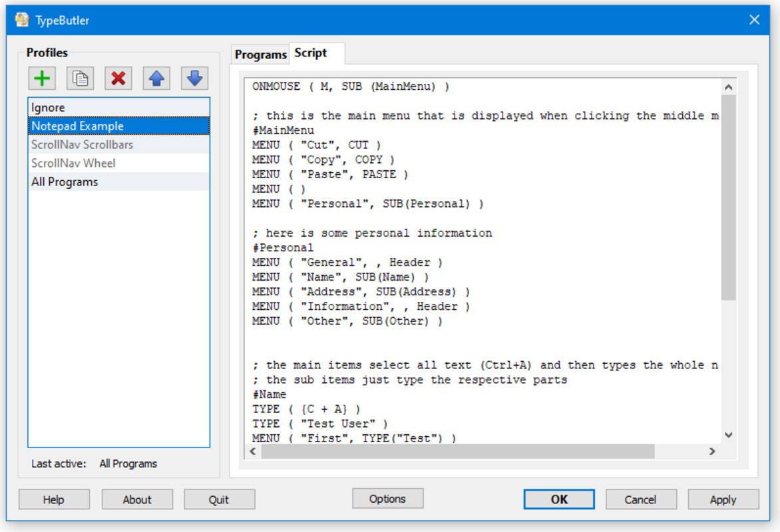This screenshot has height=532, width=780.
Task: Add a new profile with green plus
Action: [42, 78]
